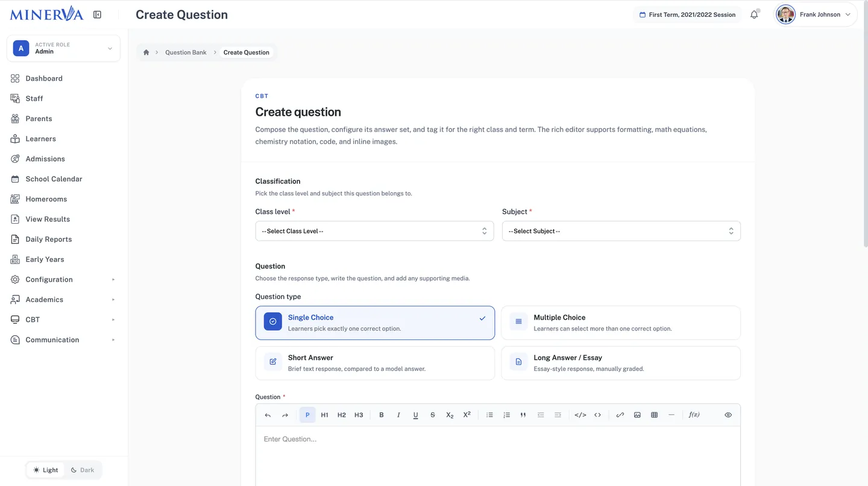Open the notifications bell
The image size is (868, 486).
tap(754, 14)
